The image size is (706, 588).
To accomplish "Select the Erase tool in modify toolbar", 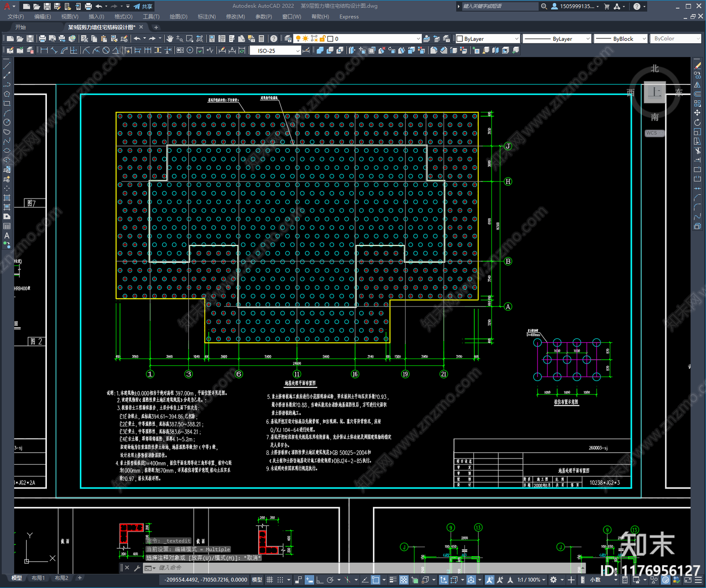I will click(x=697, y=66).
